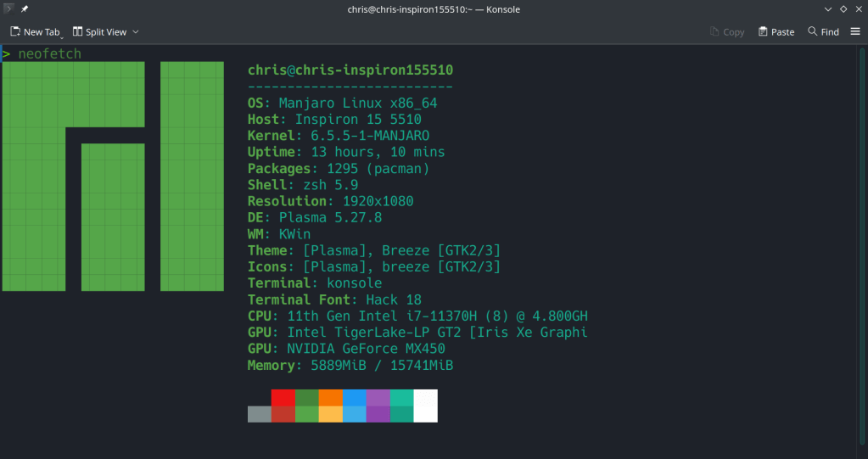
Task: Click the Split View button
Action: click(100, 31)
